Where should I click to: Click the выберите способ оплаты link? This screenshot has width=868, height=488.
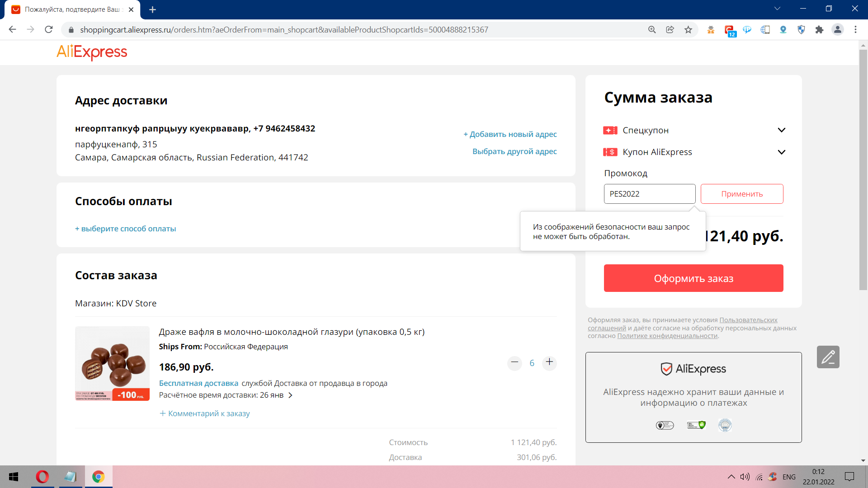point(125,229)
